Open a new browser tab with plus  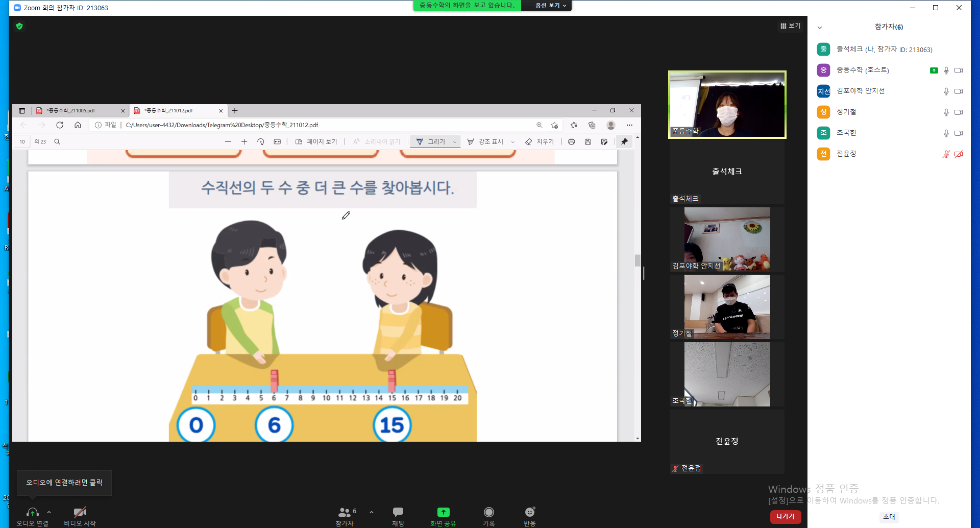(x=235, y=110)
